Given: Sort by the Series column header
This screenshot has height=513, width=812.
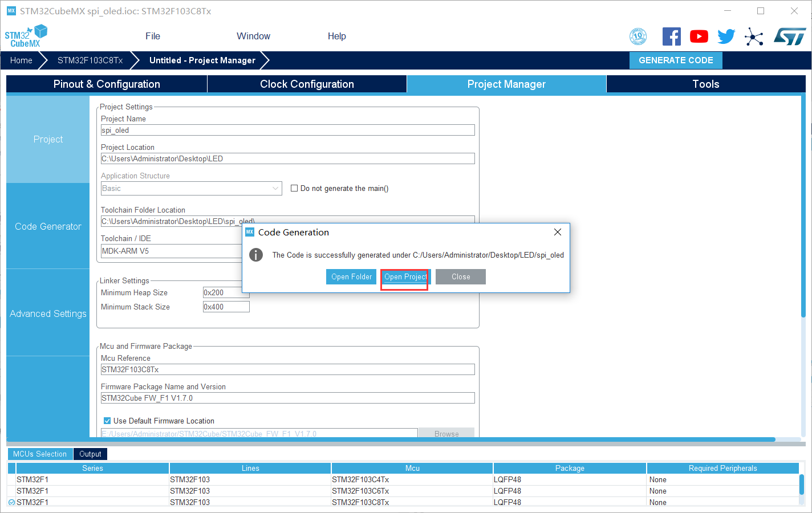Looking at the screenshot, I should (x=93, y=468).
